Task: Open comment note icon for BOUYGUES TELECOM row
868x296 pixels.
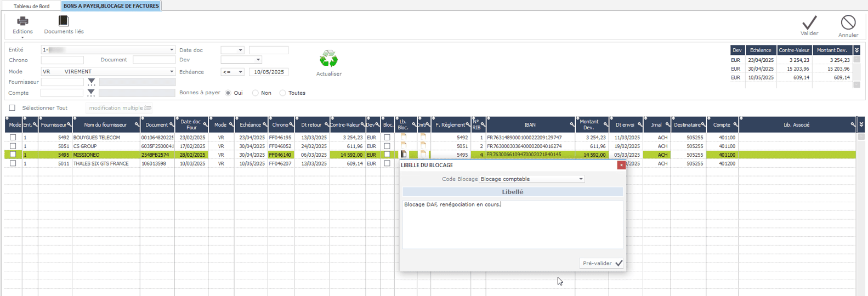Action: (x=423, y=138)
